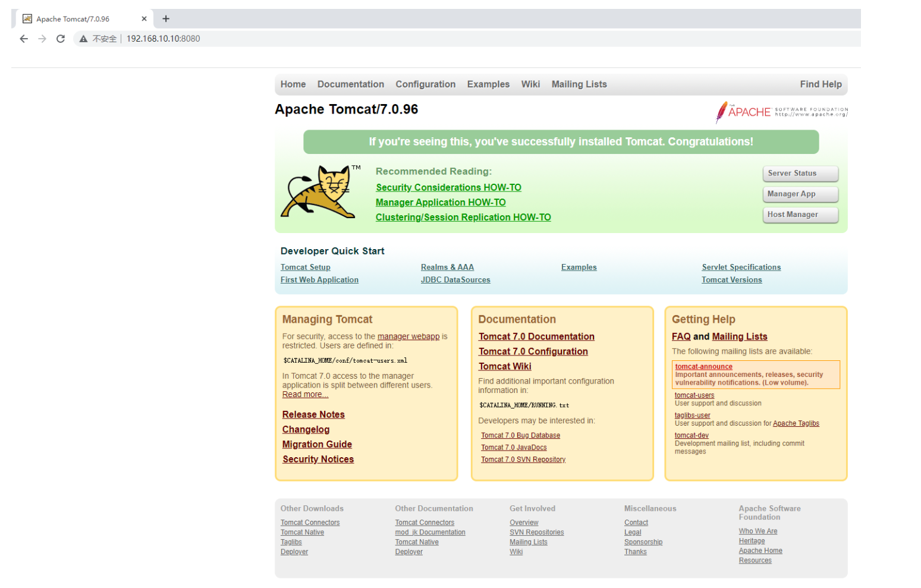921x588 pixels.
Task: Open the Changelog link
Action: point(306,430)
